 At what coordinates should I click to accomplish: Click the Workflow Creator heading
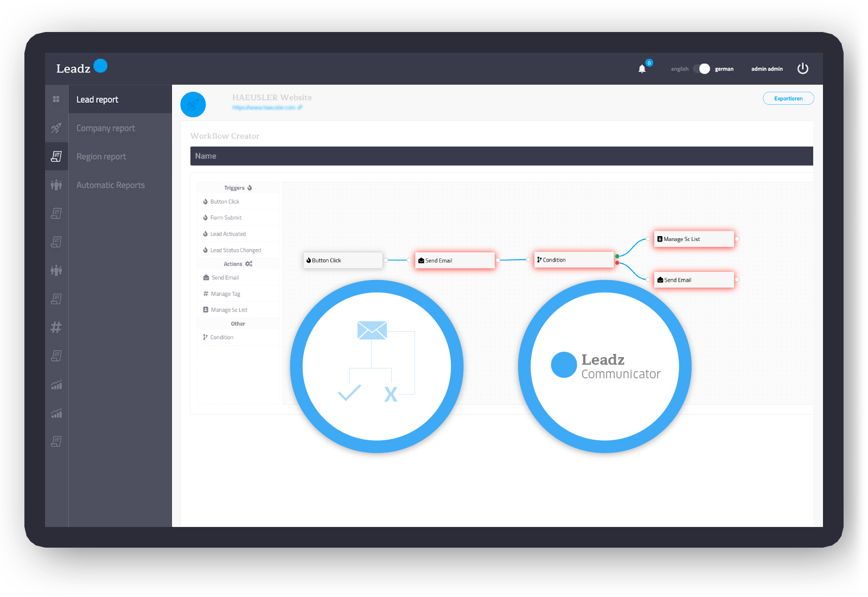(x=225, y=136)
